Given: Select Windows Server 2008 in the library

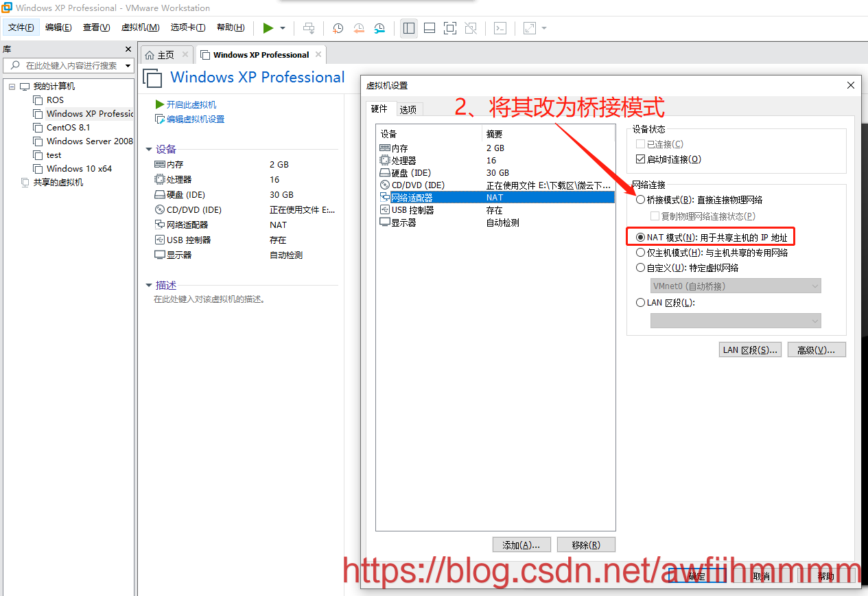Looking at the screenshot, I should [x=83, y=141].
